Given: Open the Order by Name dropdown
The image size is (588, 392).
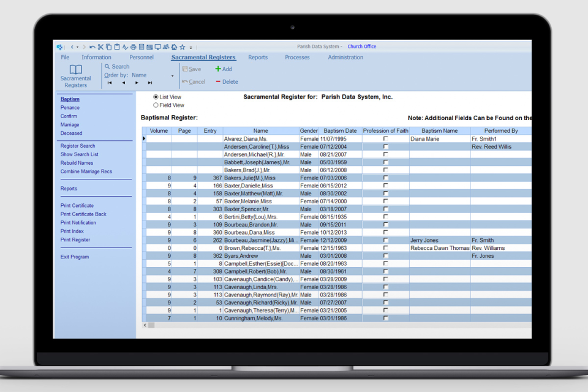Looking at the screenshot, I should (173, 76).
